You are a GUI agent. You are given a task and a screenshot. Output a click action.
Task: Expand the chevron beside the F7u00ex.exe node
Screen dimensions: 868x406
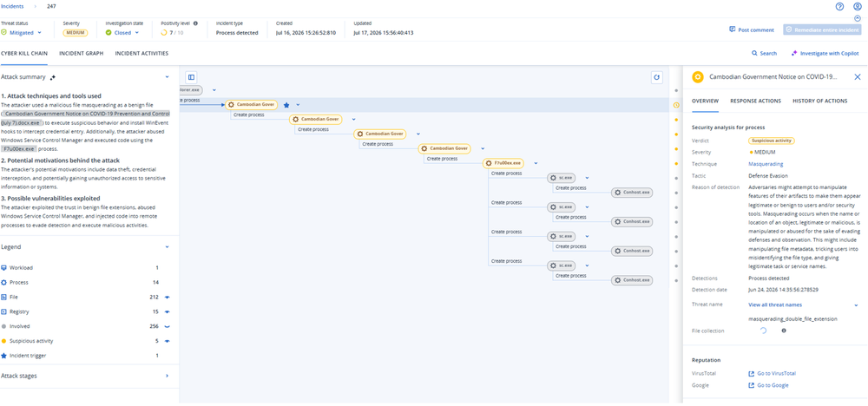[536, 163]
